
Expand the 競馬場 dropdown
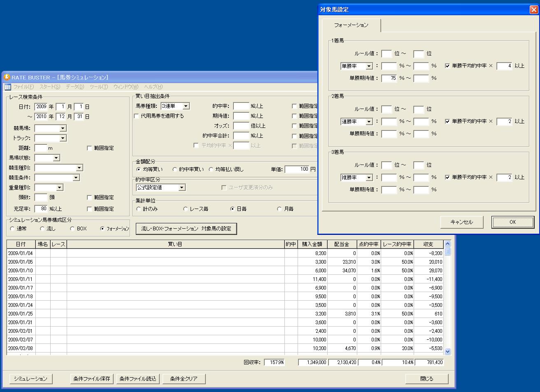click(x=63, y=128)
